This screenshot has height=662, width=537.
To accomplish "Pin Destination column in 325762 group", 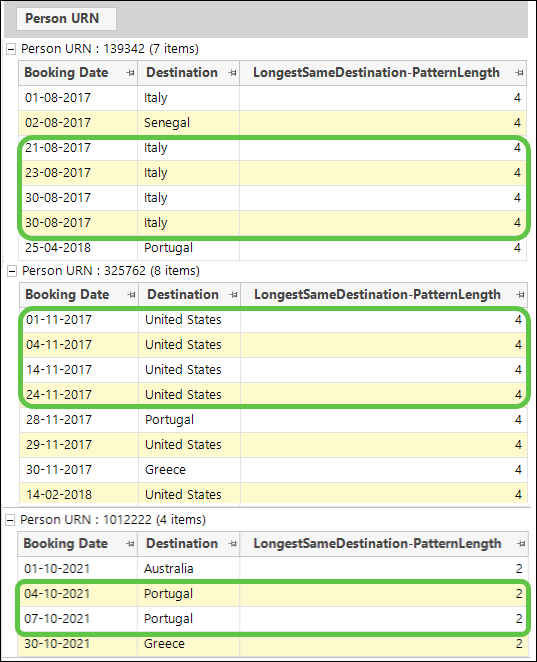I will pyautogui.click(x=233, y=295).
